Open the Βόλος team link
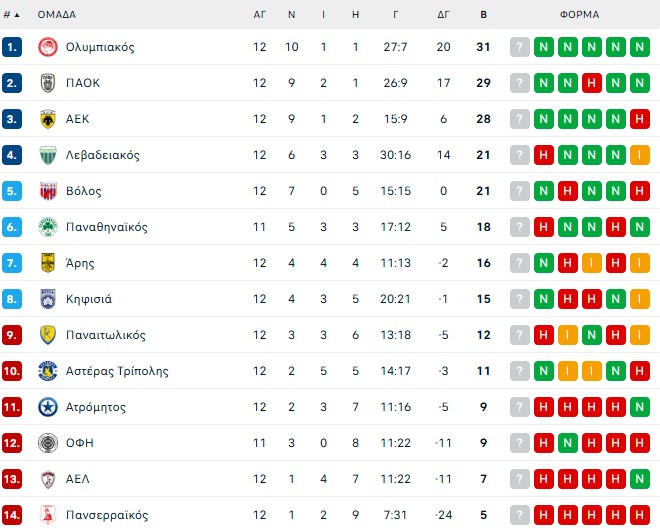Image resolution: width=660 pixels, height=531 pixels. tap(83, 191)
